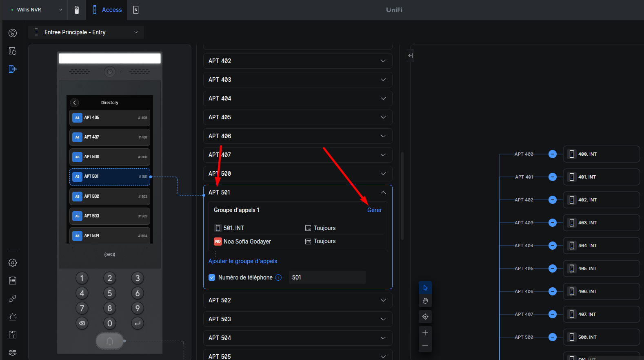Select APT 406 in the intercom directory
644x360 pixels.
[x=110, y=118]
